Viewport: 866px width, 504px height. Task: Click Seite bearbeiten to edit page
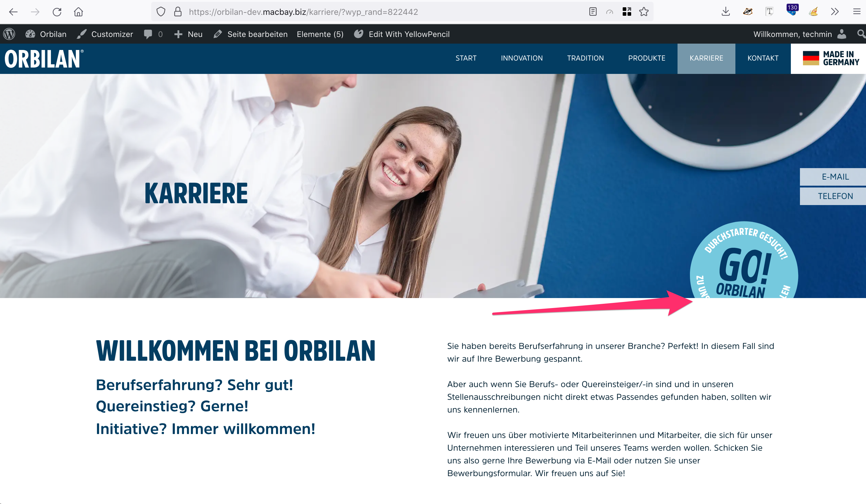pyautogui.click(x=251, y=34)
